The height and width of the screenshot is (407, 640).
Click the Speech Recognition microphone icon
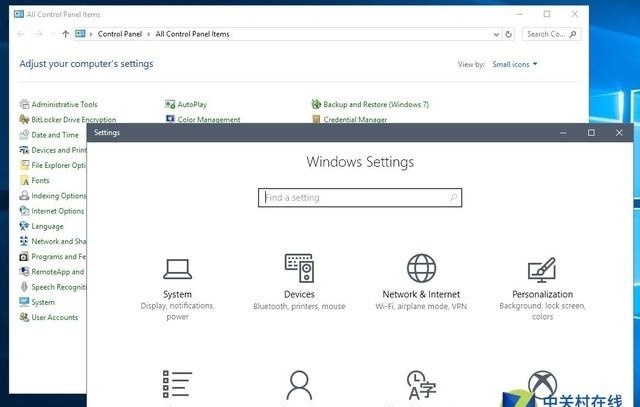pos(24,287)
